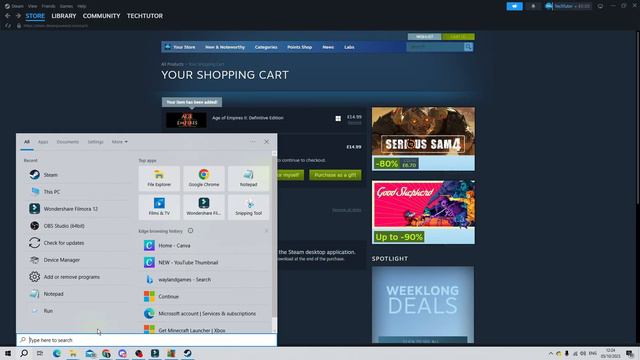
Task: Open Labs in store navigation
Action: click(x=349, y=47)
